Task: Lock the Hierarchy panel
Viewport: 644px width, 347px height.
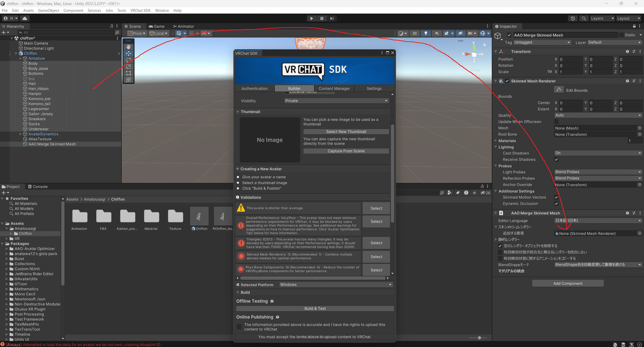Action: point(112,26)
